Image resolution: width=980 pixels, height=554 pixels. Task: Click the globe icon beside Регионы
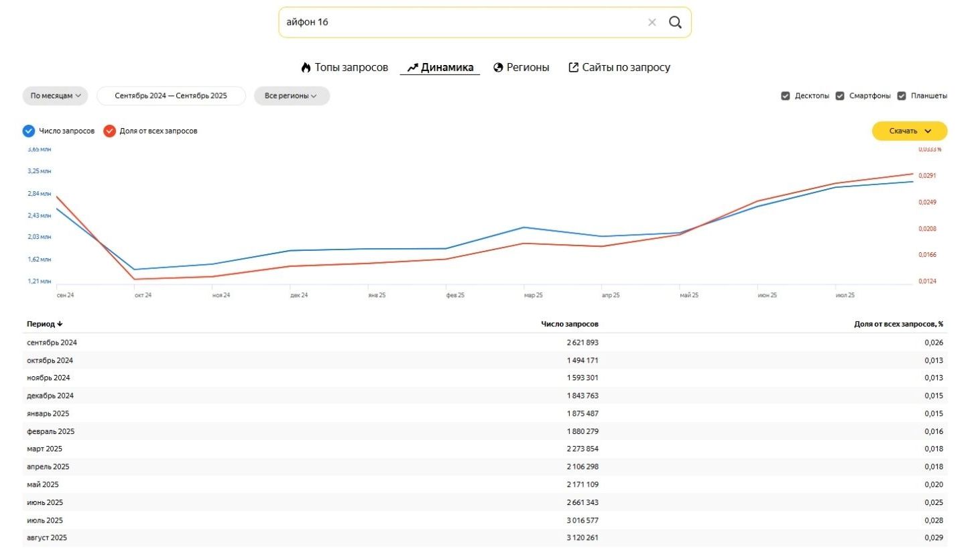tap(498, 68)
